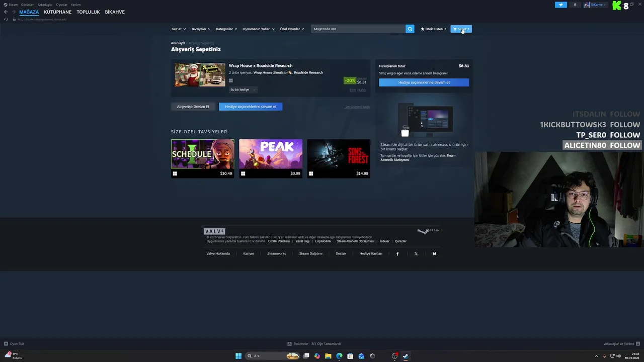Open the announcements megaphone icon
The width and height of the screenshot is (644, 362).
560,5
